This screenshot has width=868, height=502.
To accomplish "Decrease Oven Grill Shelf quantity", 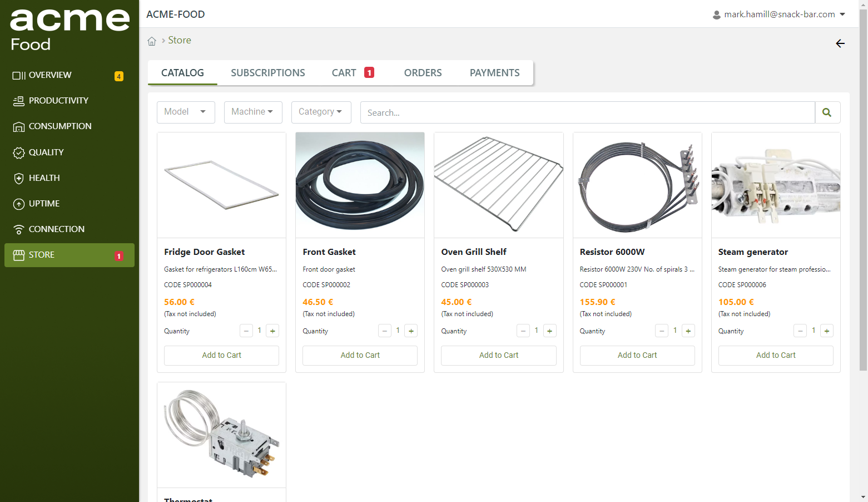I will pos(523,331).
